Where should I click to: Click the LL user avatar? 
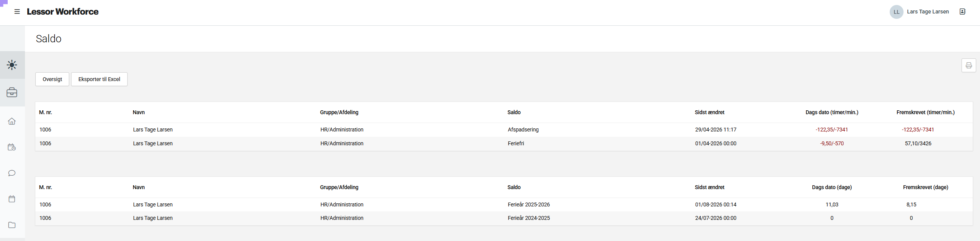(896, 12)
